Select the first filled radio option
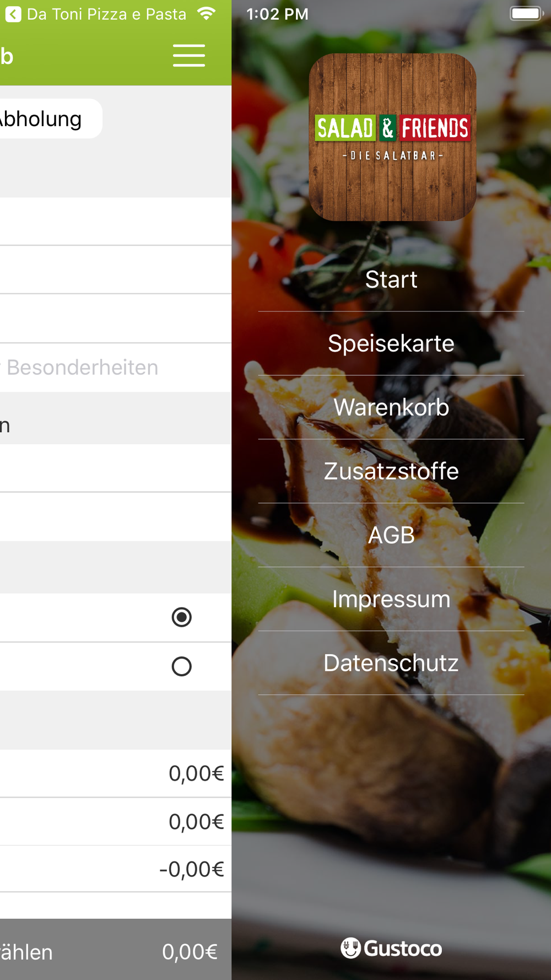 coord(181,617)
